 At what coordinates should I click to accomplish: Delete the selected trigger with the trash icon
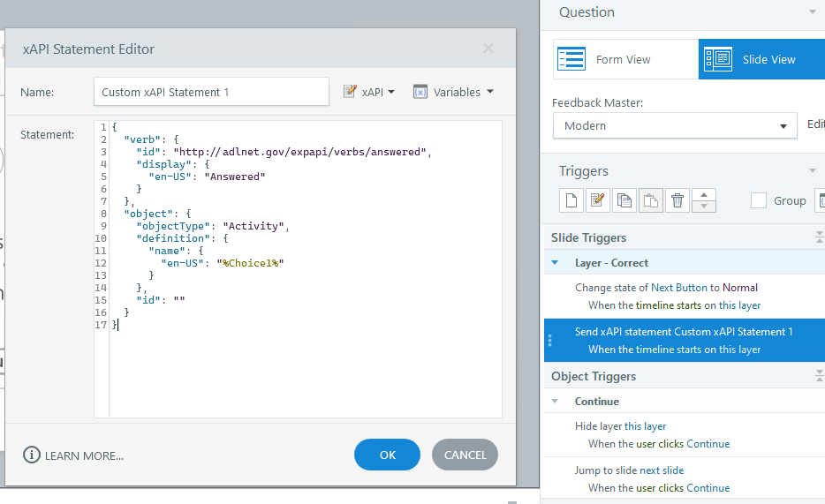(x=677, y=200)
